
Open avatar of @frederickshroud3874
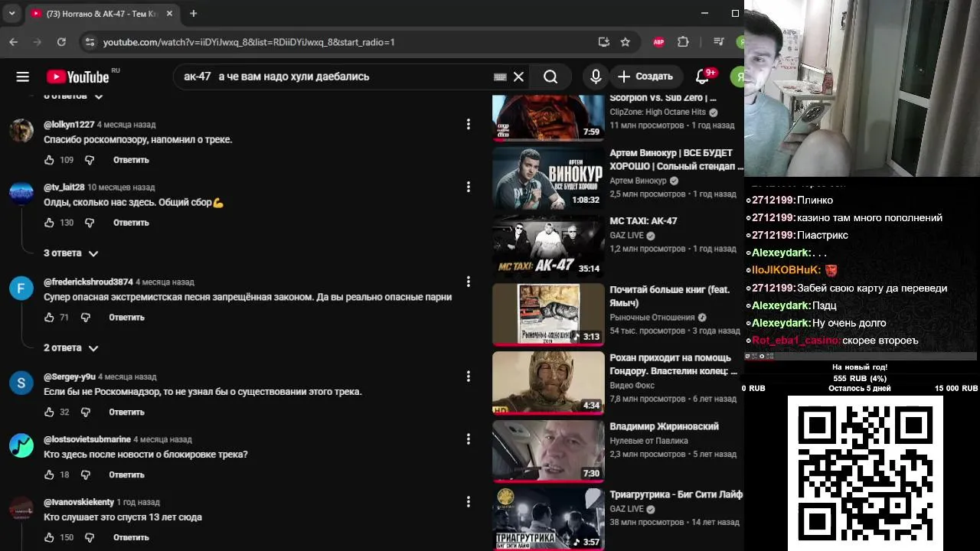tap(21, 289)
